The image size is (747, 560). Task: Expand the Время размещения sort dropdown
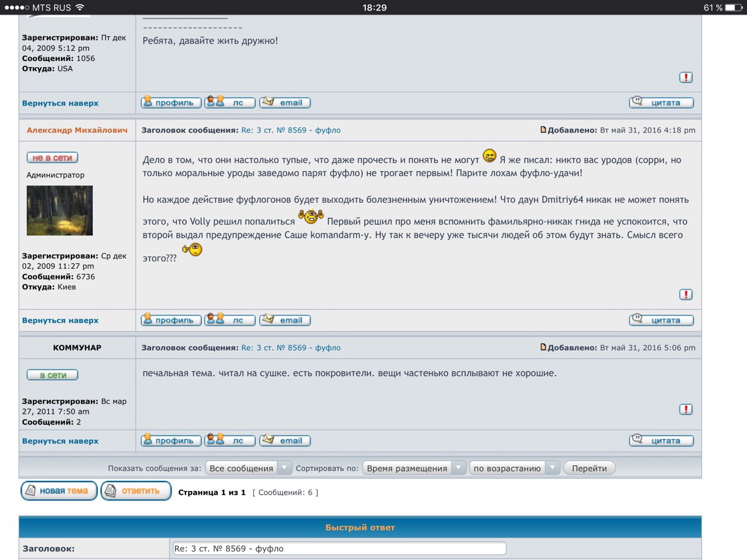point(414,468)
